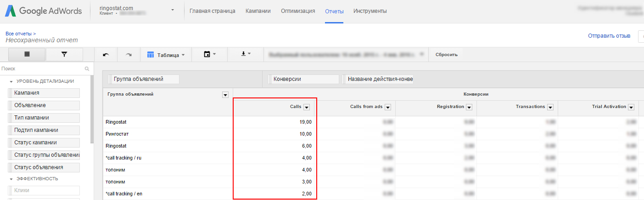Image resolution: width=644 pixels, height=200 pixels.
Task: Open the blurred date range selector
Action: (346, 54)
